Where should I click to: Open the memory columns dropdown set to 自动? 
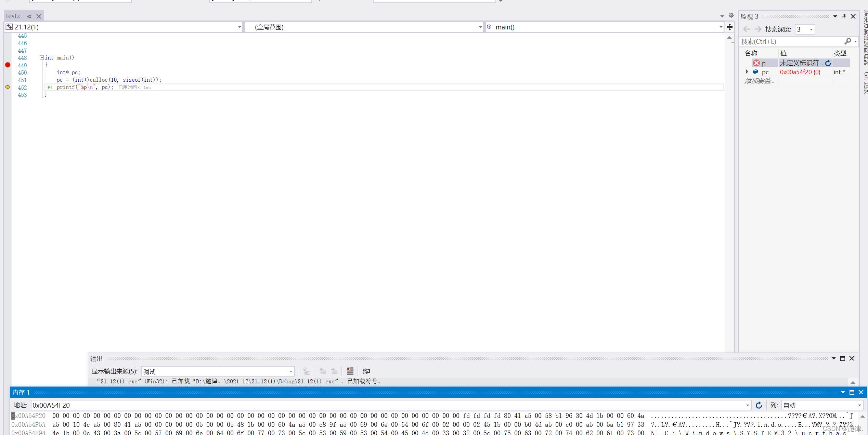(859, 405)
